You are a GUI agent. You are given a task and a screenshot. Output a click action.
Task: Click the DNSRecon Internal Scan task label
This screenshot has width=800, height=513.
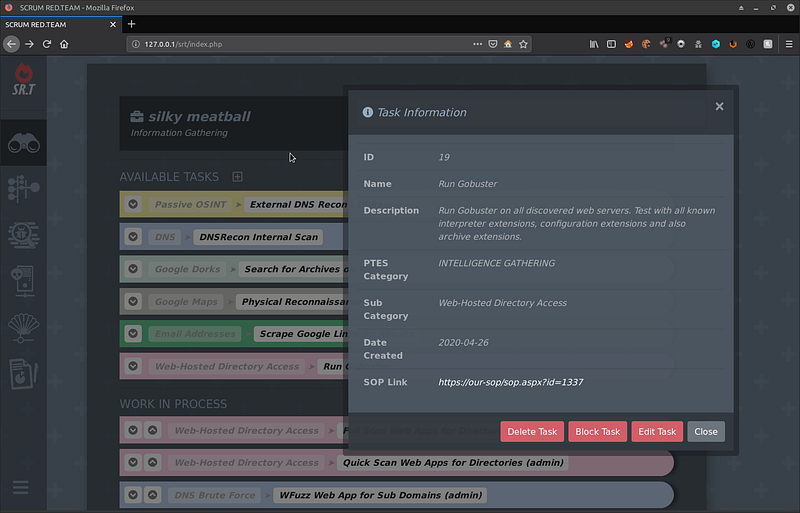(x=258, y=237)
